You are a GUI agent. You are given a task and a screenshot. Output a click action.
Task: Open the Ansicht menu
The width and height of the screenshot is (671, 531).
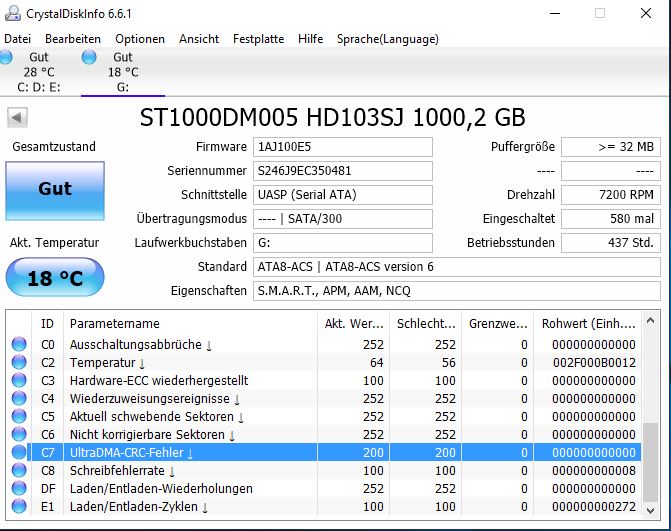pos(199,39)
